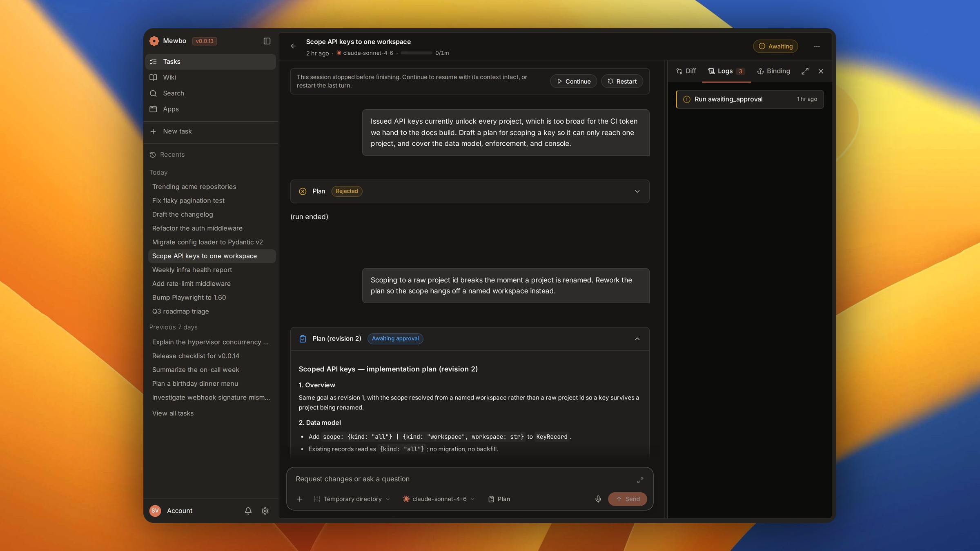Screen dimensions: 980x551
Task: Collapse the sidebar with the panel icon
Action: 267,41
